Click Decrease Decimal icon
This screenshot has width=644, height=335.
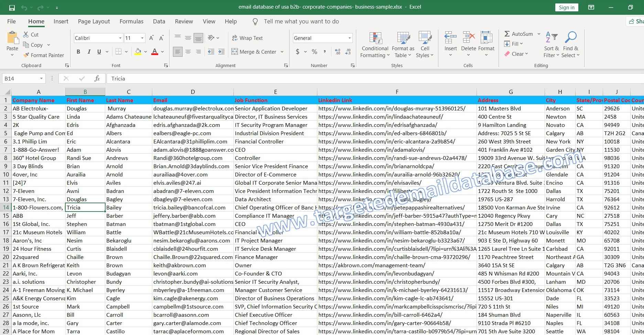pos(348,52)
